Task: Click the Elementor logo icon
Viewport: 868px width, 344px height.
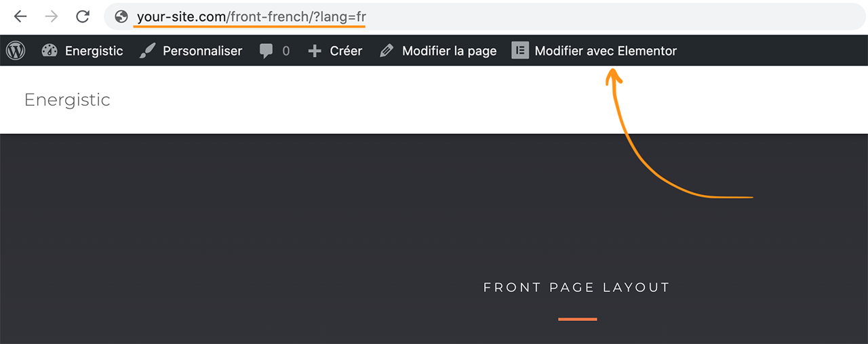Action: click(x=520, y=51)
